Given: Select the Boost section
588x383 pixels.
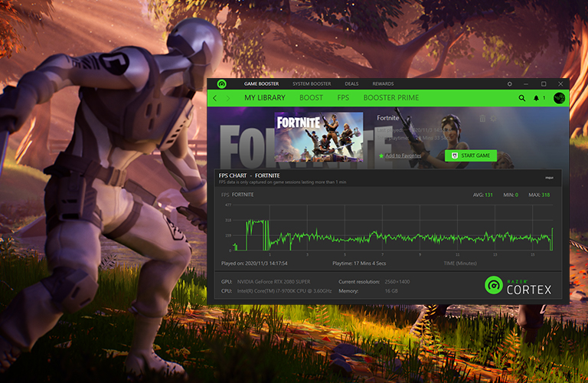Looking at the screenshot, I should click(311, 98).
